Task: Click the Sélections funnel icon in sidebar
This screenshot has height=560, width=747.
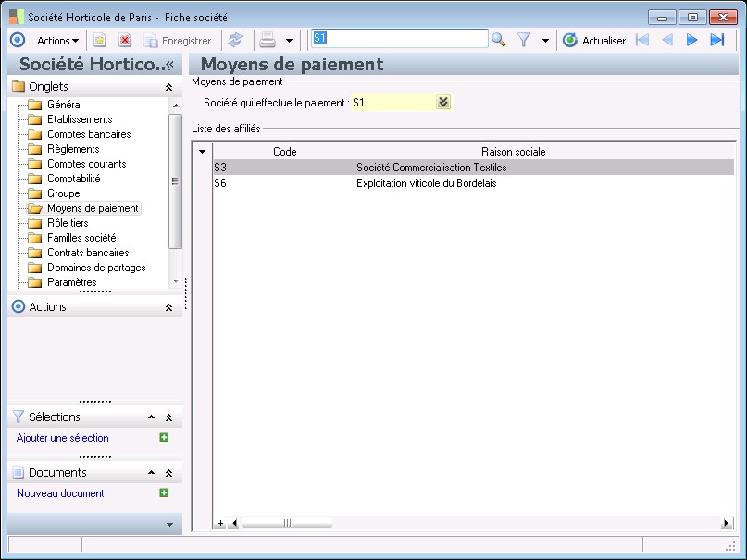Action: (19, 417)
